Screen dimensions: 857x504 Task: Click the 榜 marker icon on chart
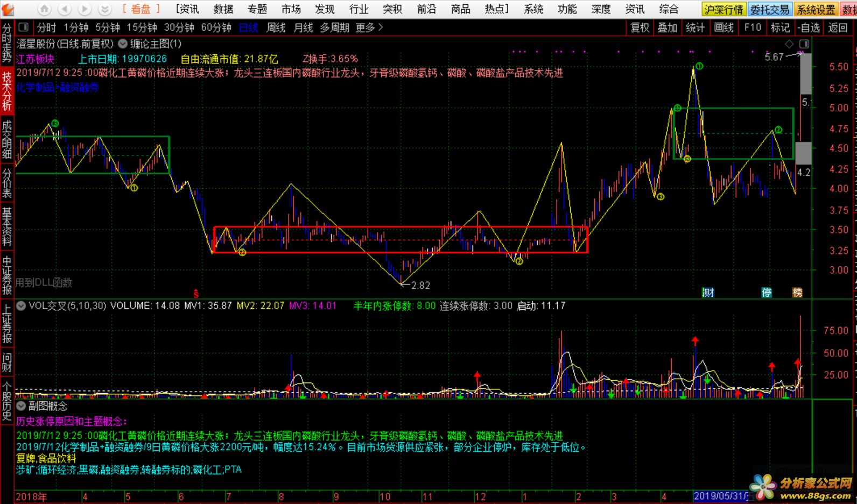(797, 293)
